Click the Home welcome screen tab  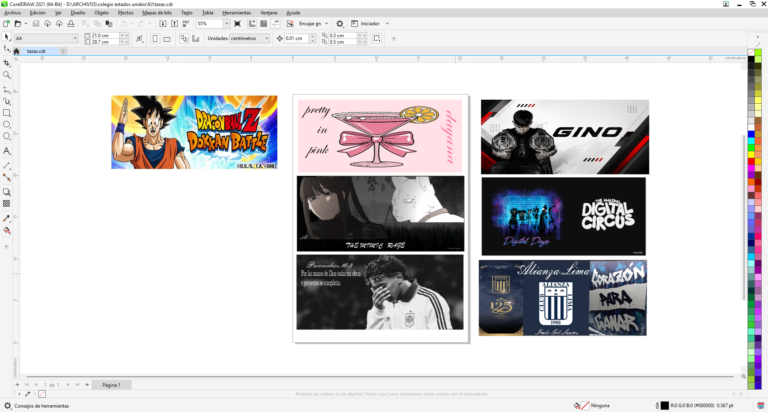(17, 51)
